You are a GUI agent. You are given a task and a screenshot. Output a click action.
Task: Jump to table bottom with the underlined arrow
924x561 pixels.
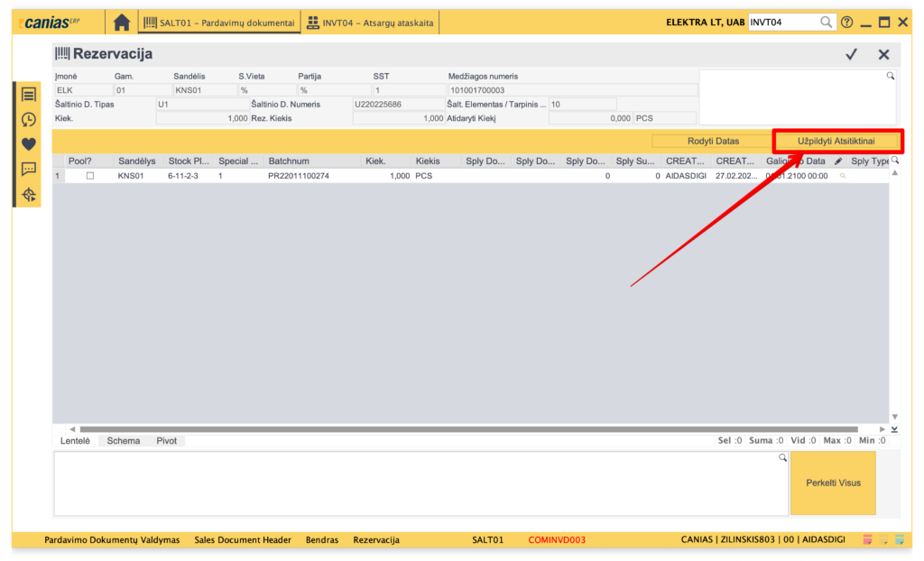coord(894,428)
